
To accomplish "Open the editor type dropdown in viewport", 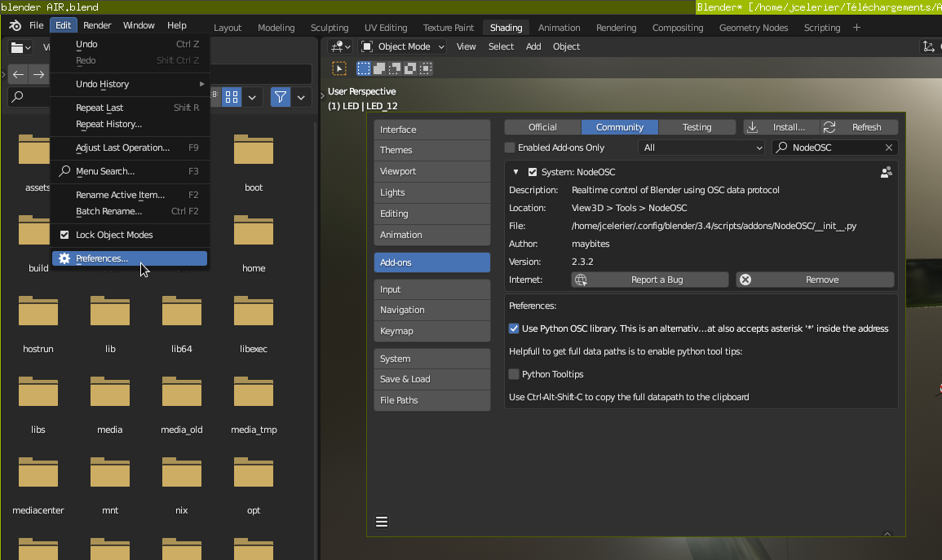I will pos(341,46).
